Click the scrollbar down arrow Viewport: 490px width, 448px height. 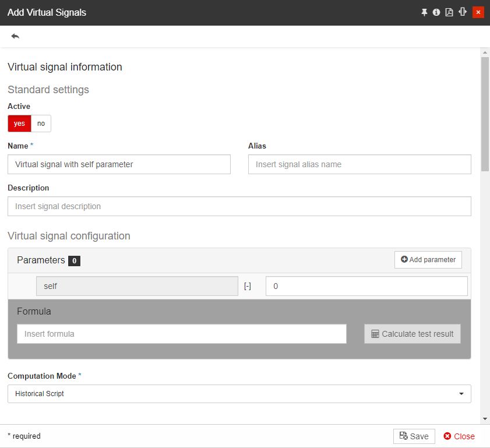click(485, 419)
